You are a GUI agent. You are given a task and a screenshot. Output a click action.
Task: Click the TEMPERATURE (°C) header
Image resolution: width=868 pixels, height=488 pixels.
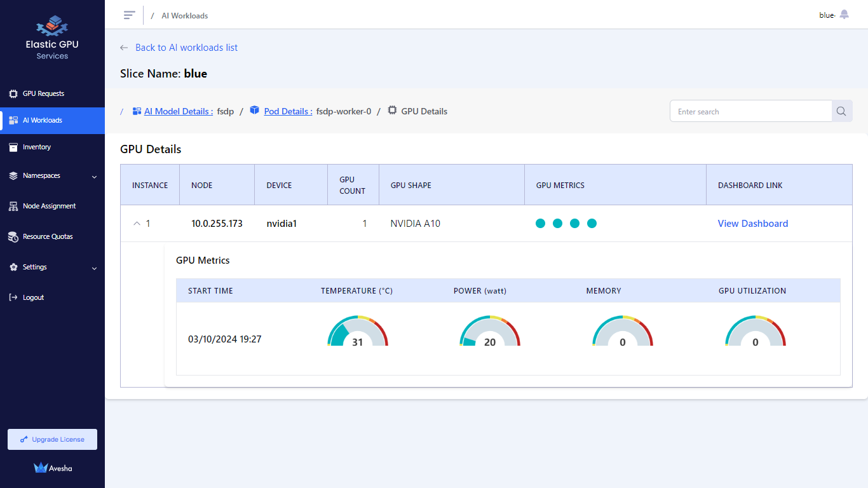click(356, 291)
